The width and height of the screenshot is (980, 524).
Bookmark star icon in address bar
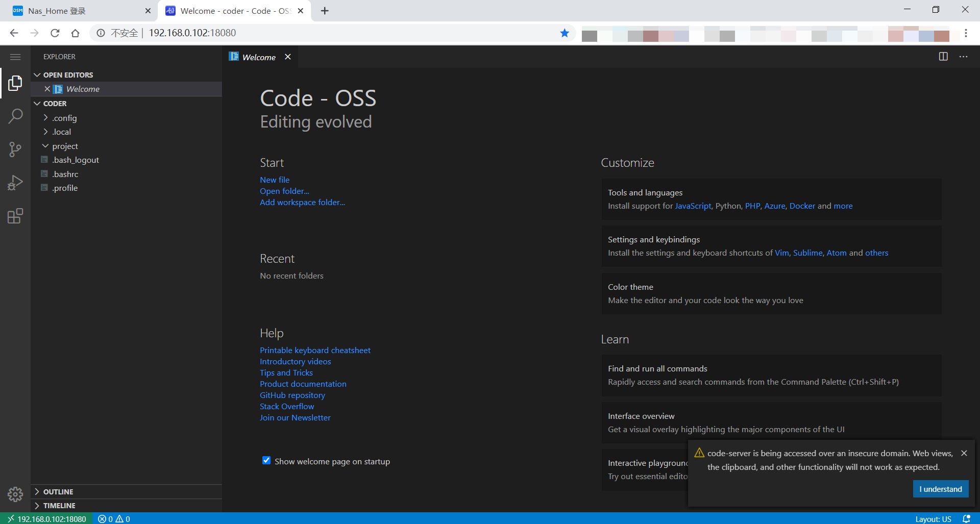[565, 33]
